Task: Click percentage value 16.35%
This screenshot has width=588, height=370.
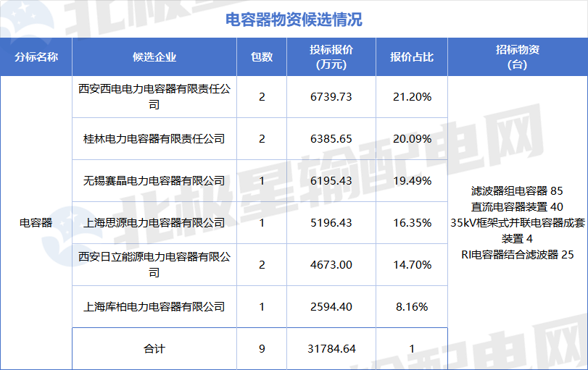Action: pyautogui.click(x=412, y=223)
